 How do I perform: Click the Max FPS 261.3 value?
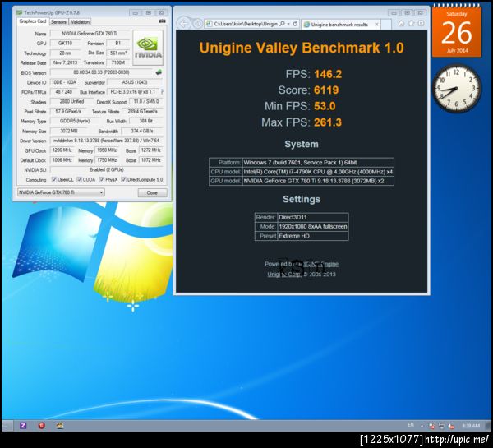coord(328,122)
